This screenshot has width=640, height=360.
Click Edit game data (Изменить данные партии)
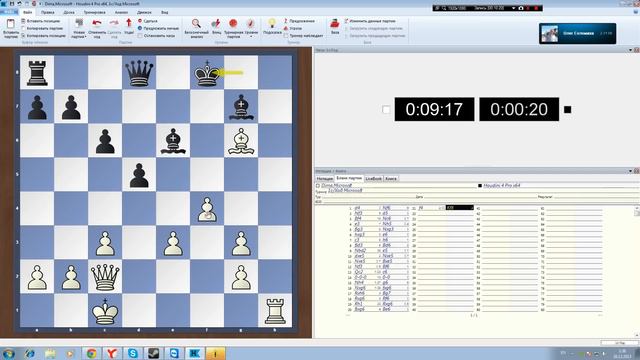(369, 21)
